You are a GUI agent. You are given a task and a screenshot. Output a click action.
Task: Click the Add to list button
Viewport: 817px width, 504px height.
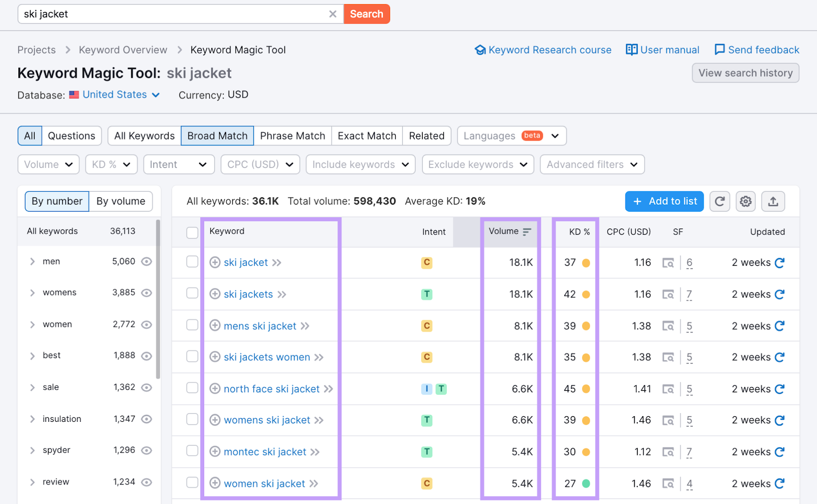pyautogui.click(x=664, y=201)
